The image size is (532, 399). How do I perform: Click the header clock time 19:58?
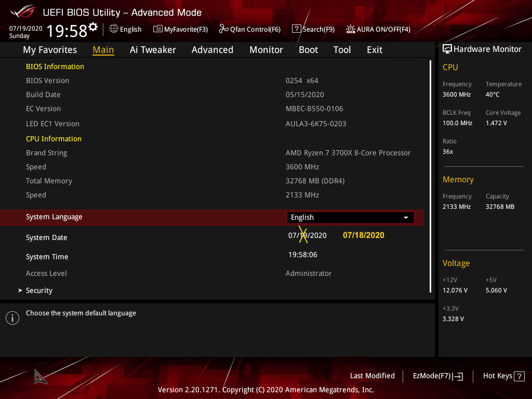(x=67, y=31)
